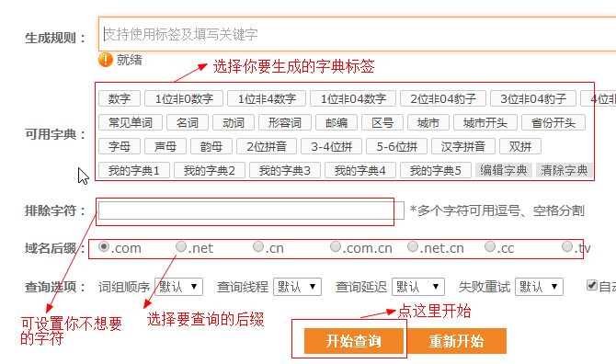Click the 编辑字典 button
This screenshot has width=616, height=364.
tap(504, 170)
